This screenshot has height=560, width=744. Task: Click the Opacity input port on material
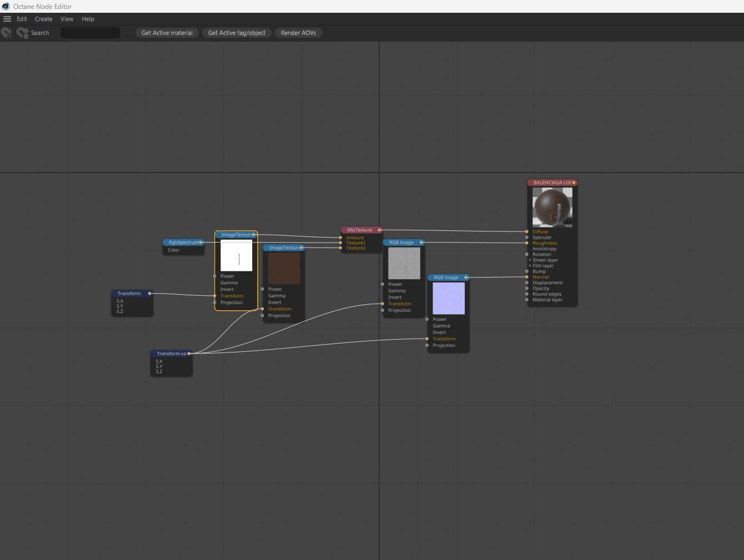(x=527, y=288)
